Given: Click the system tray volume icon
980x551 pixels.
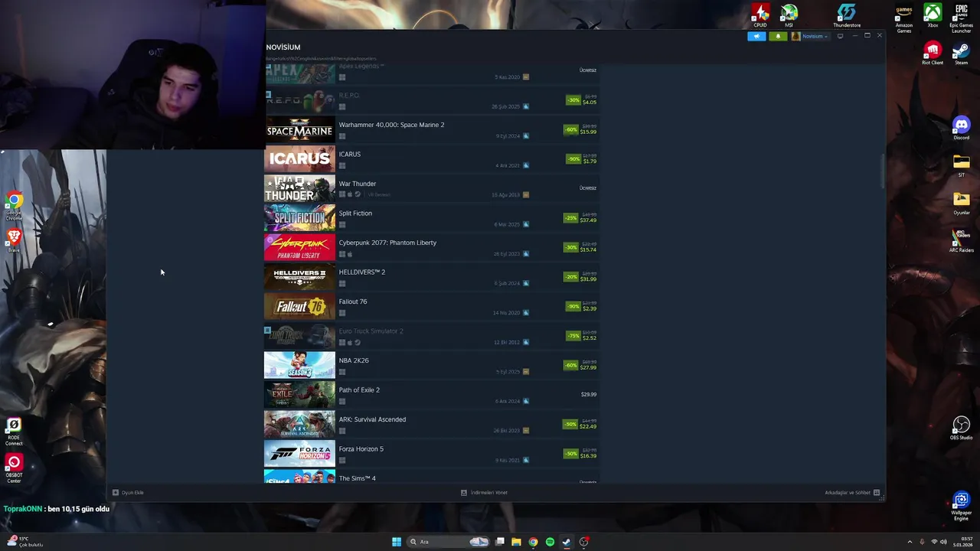Looking at the screenshot, I should [x=943, y=542].
